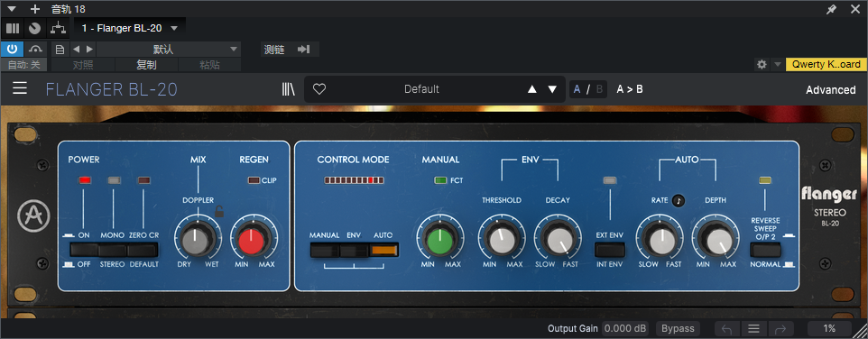This screenshot has width=868, height=339.
Task: Click the 粘贴 paste button
Action: tap(210, 65)
